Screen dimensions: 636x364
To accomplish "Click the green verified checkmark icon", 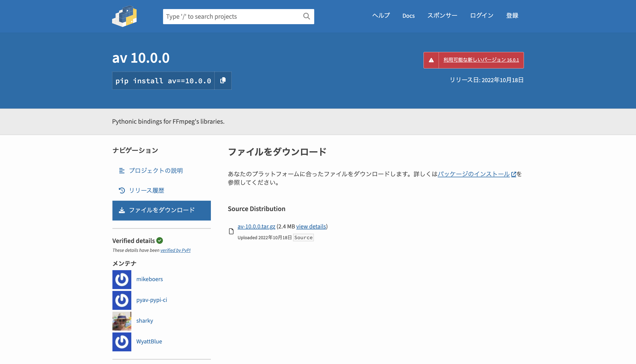I will [160, 241].
